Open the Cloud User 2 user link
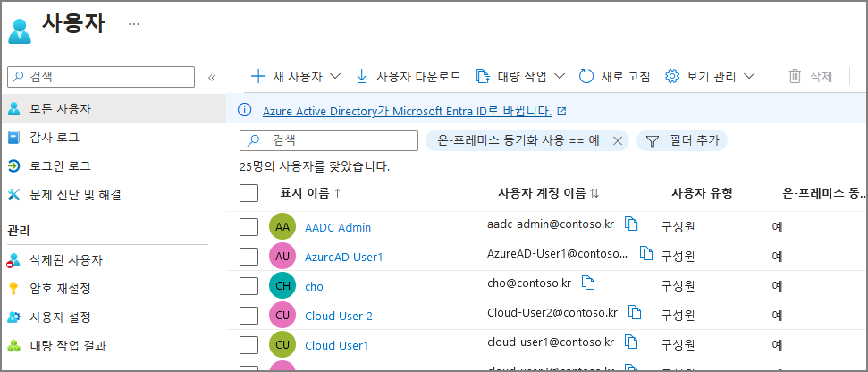Screen dimensions: 868x372 coord(339,316)
